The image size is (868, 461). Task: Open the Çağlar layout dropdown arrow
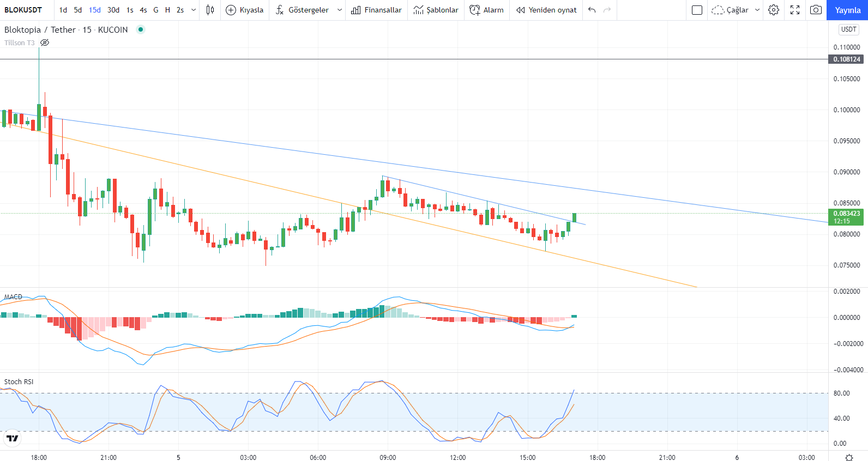(757, 10)
